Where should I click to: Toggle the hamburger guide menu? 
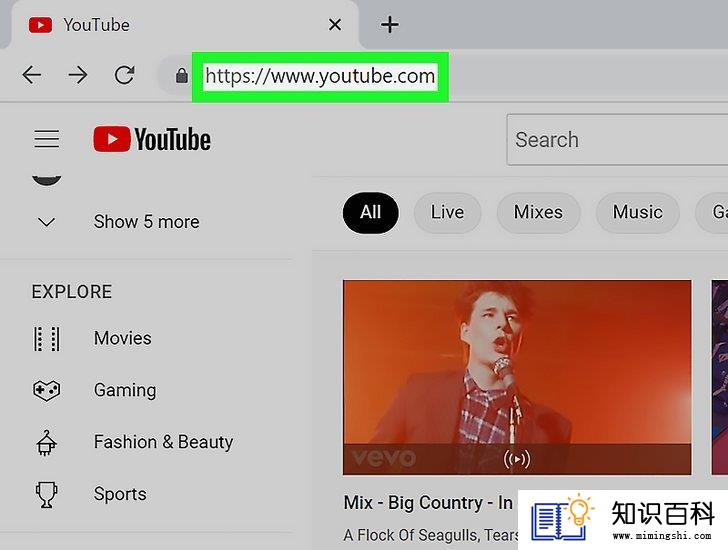click(x=46, y=139)
